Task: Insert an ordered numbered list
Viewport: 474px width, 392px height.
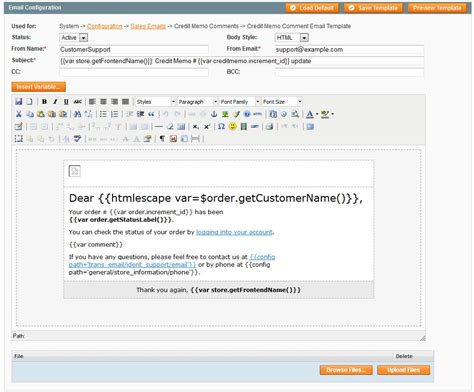Action: click(x=114, y=114)
